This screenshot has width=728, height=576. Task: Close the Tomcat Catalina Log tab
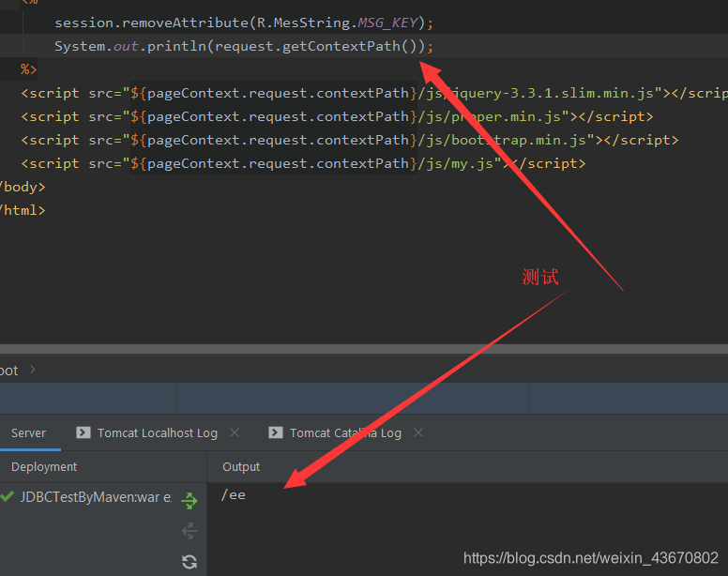point(418,432)
